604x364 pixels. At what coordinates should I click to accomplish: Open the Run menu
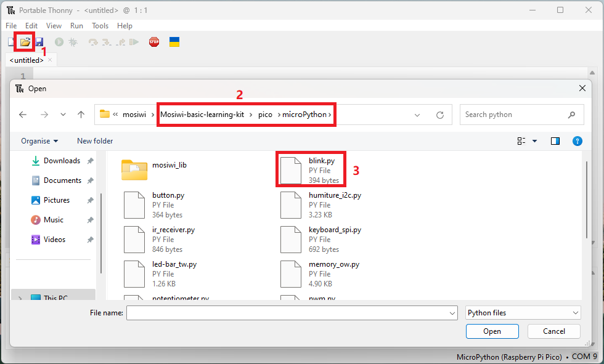pos(76,26)
